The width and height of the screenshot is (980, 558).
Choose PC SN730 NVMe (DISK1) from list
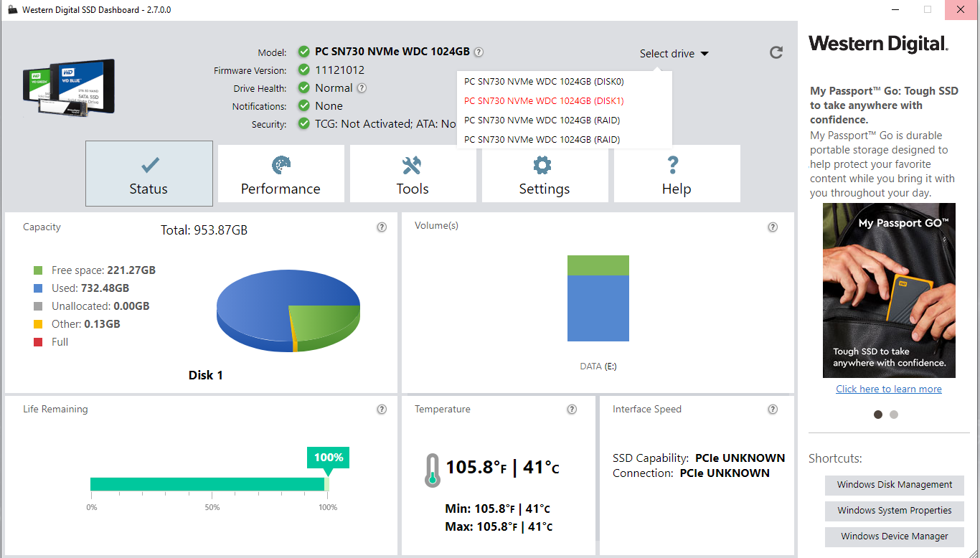pyautogui.click(x=564, y=101)
